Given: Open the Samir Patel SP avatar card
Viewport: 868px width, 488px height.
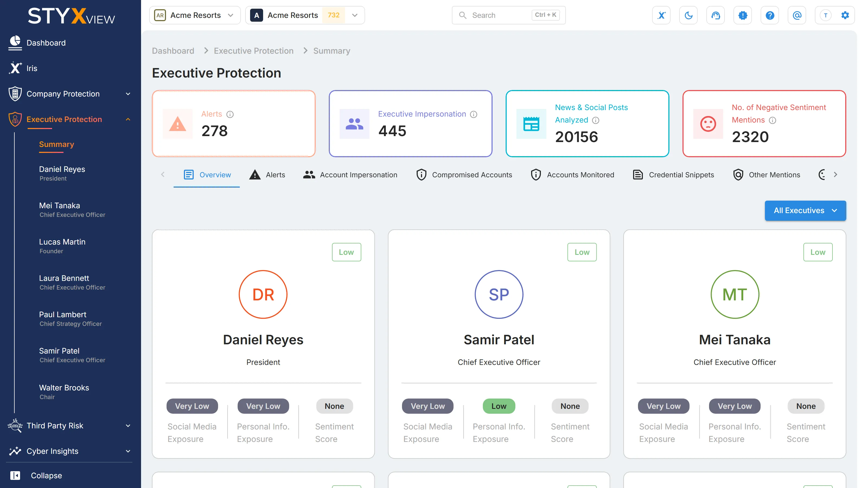Looking at the screenshot, I should click(499, 294).
